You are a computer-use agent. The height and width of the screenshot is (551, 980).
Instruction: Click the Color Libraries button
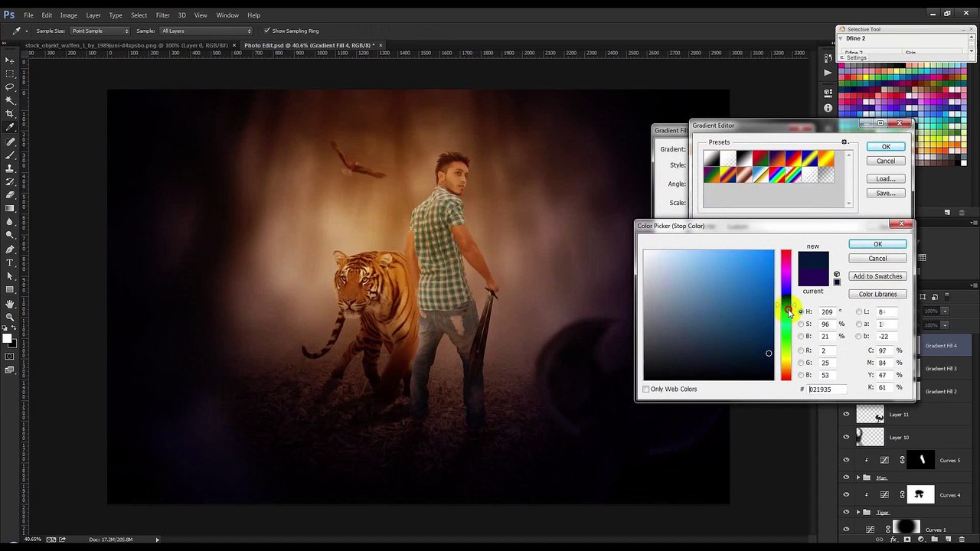(877, 294)
